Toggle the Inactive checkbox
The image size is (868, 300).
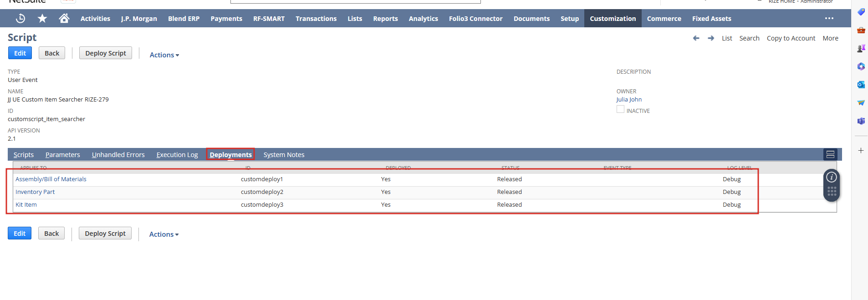pyautogui.click(x=620, y=109)
